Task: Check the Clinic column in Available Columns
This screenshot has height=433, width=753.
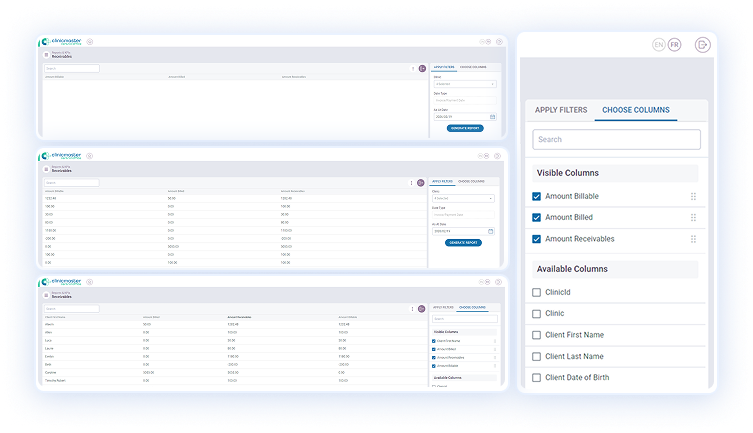Action: pos(537,313)
